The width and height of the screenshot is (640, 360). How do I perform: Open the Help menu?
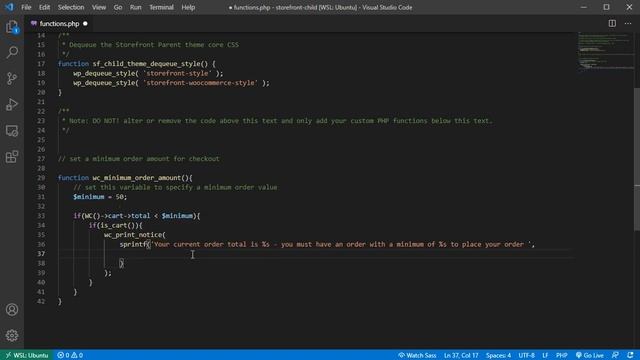coord(188,7)
